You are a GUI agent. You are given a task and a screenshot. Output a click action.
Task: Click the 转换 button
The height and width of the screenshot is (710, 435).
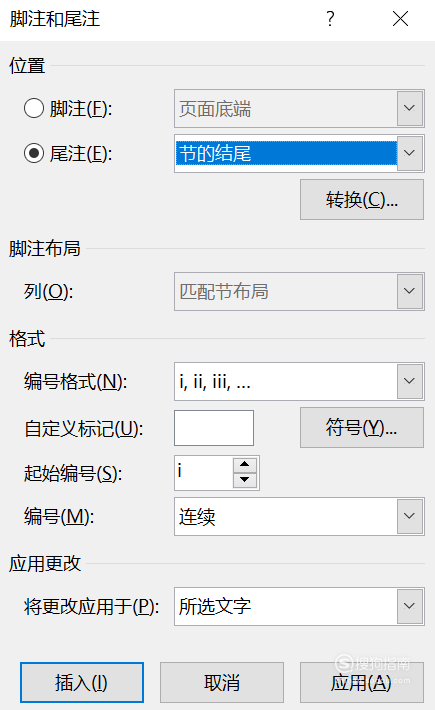coord(362,200)
